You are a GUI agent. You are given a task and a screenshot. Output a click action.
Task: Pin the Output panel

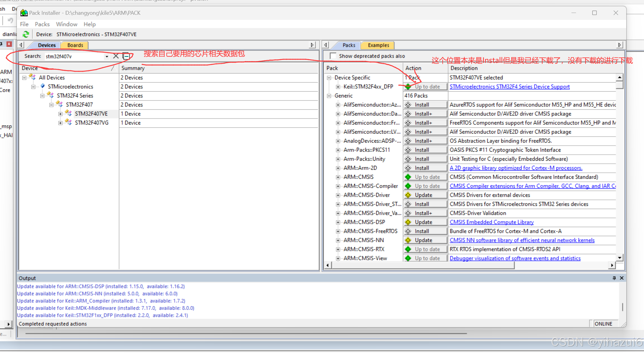click(614, 278)
